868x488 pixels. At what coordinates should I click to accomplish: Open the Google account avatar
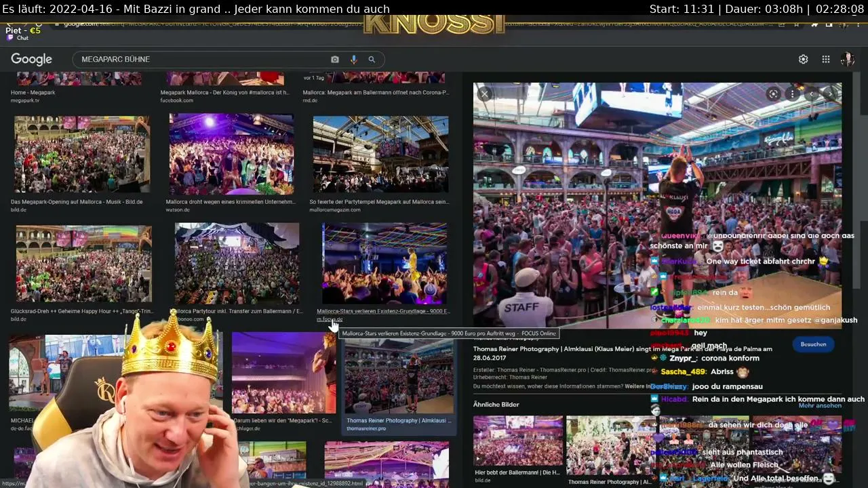coord(847,60)
